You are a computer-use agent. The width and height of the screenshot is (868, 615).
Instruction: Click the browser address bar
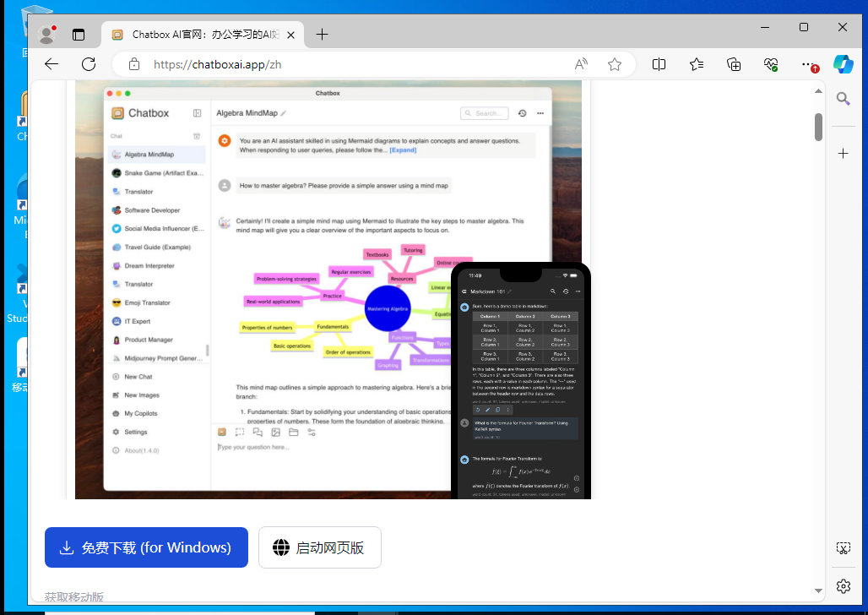253,63
